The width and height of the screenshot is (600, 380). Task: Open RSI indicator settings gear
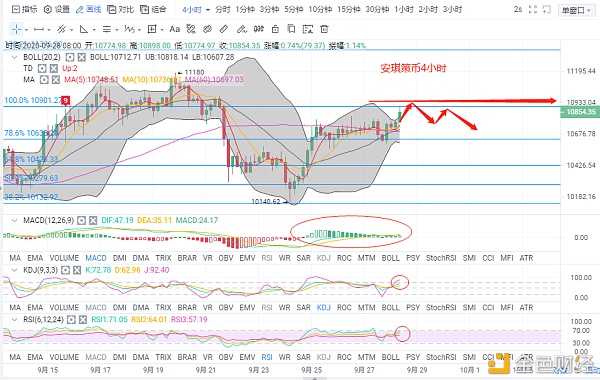pos(71,320)
